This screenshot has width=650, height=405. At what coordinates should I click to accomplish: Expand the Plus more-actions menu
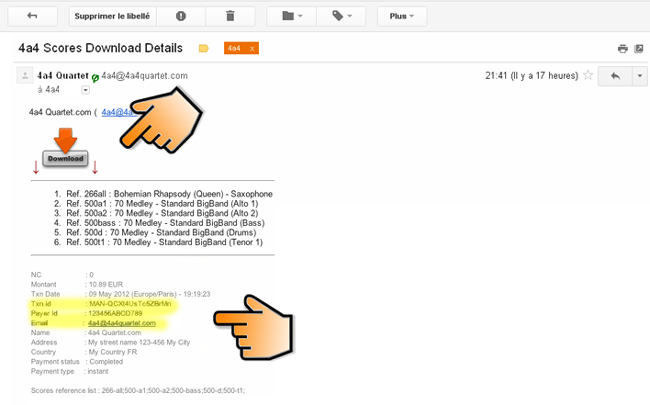point(402,17)
